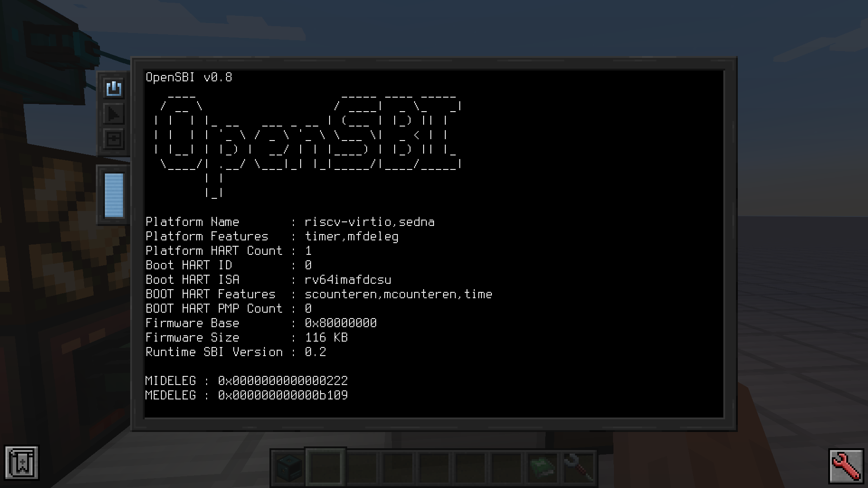This screenshot has width=868, height=488.
Task: Click the Boot HART ISA rv64imafdcsu line
Action: (268, 280)
